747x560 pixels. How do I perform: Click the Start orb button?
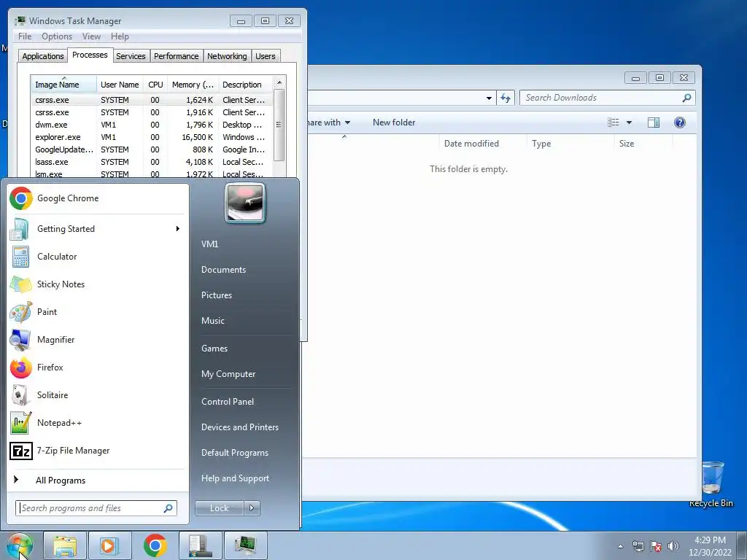tap(19, 545)
